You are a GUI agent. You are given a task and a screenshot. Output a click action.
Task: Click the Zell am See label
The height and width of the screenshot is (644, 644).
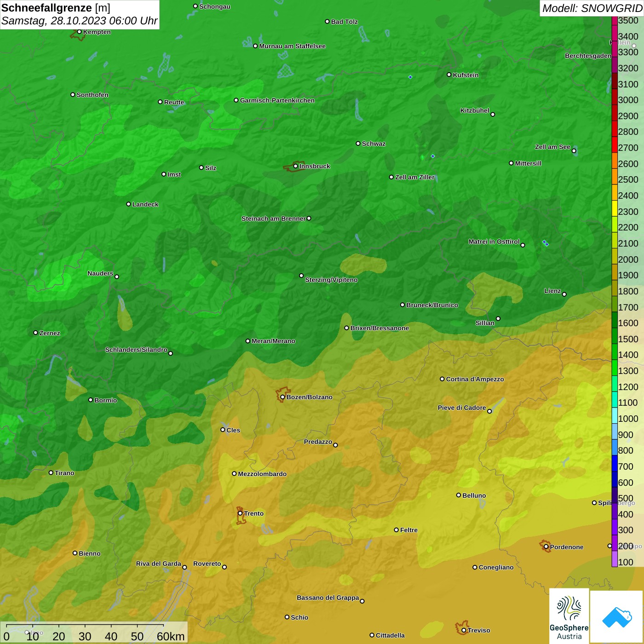coord(552,147)
